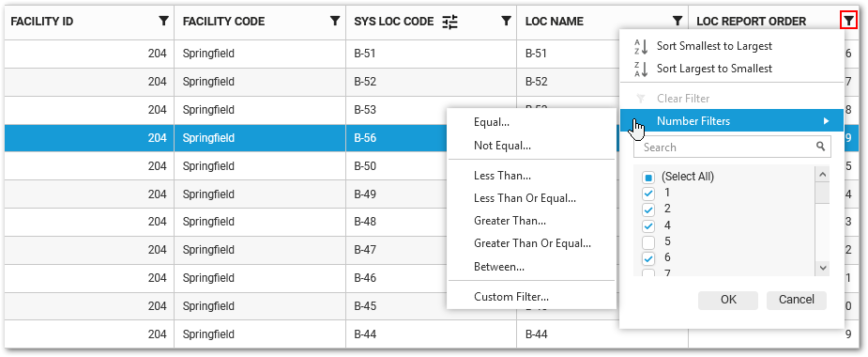
Task: Uncheck the value 1 checkbox
Action: [x=648, y=194]
